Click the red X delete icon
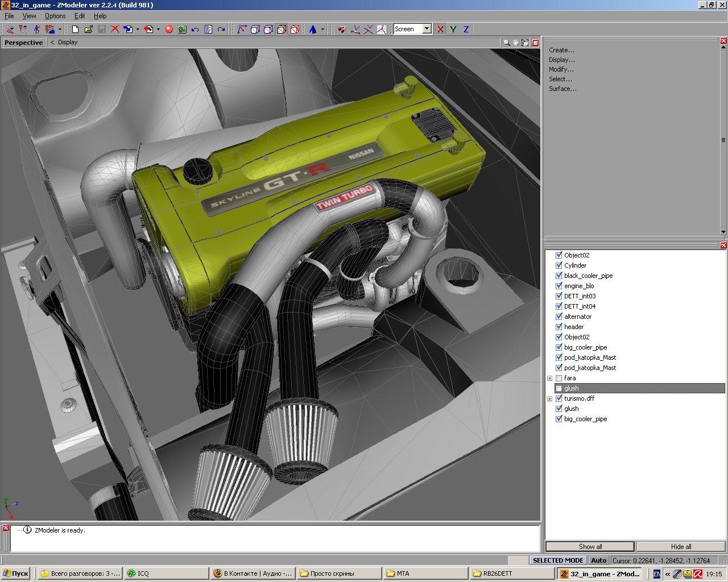 [x=115, y=29]
